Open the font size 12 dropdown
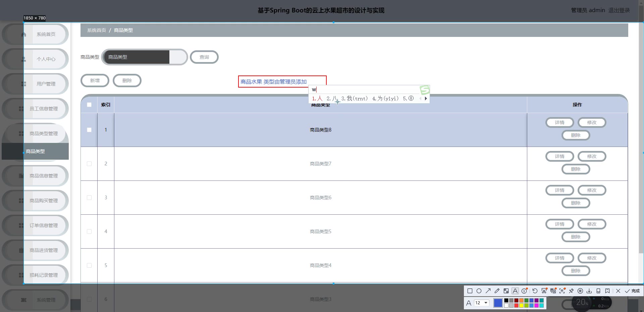644x312 pixels. click(481, 303)
